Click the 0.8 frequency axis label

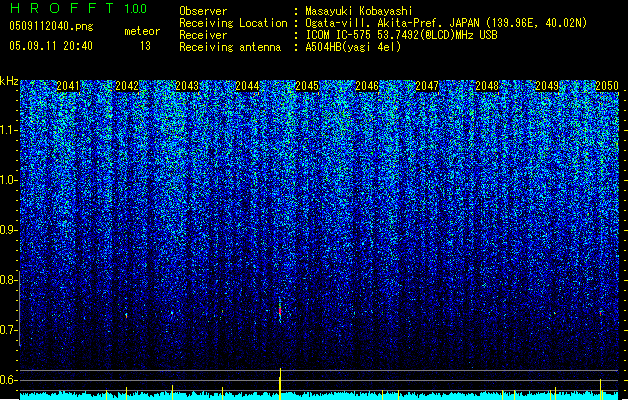pyautogui.click(x=8, y=280)
